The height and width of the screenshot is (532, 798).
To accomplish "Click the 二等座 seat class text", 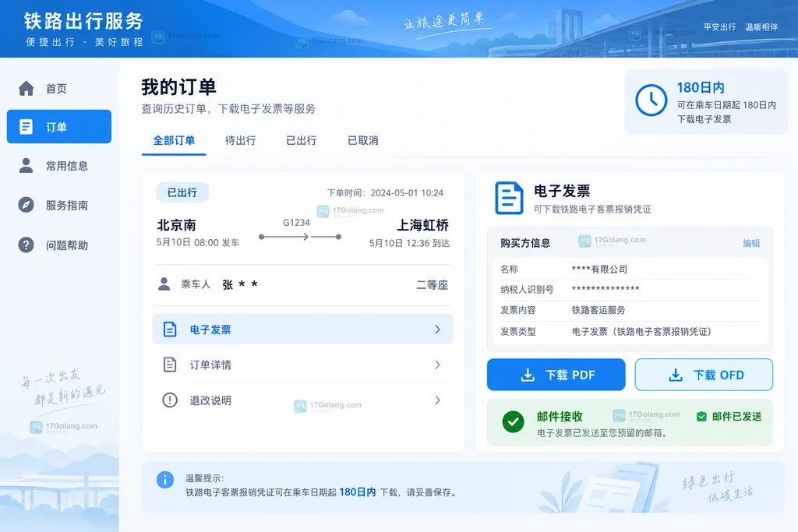I will tap(432, 285).
